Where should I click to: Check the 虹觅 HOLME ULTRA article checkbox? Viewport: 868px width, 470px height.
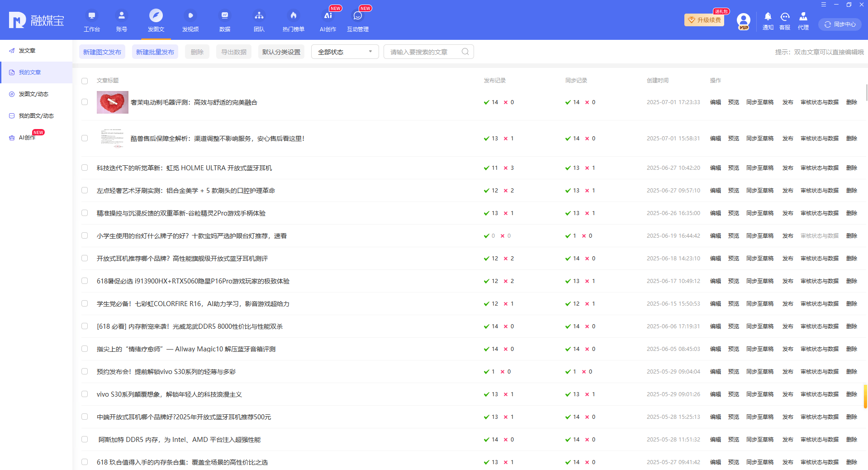pyautogui.click(x=85, y=168)
